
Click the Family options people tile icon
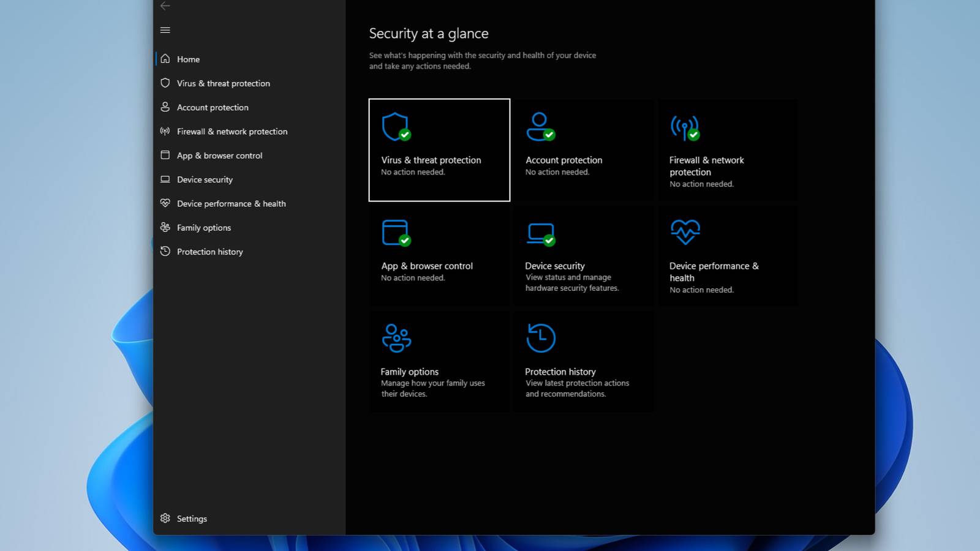(396, 338)
